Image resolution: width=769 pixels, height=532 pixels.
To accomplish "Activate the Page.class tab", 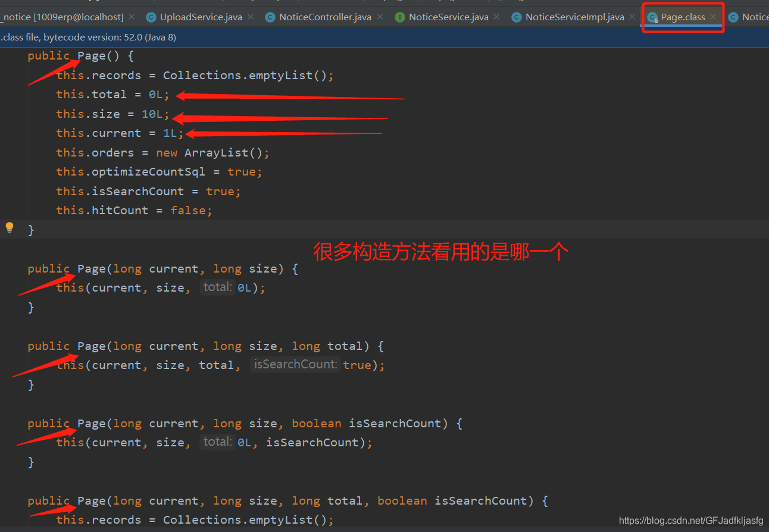I will pyautogui.click(x=683, y=17).
